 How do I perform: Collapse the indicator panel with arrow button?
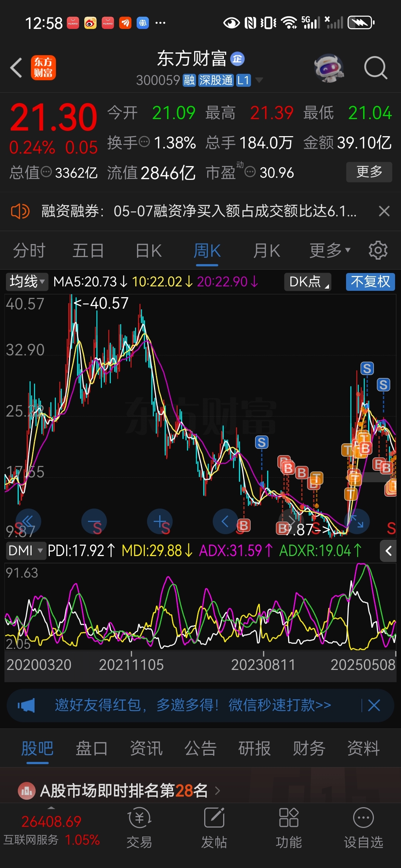point(388,551)
